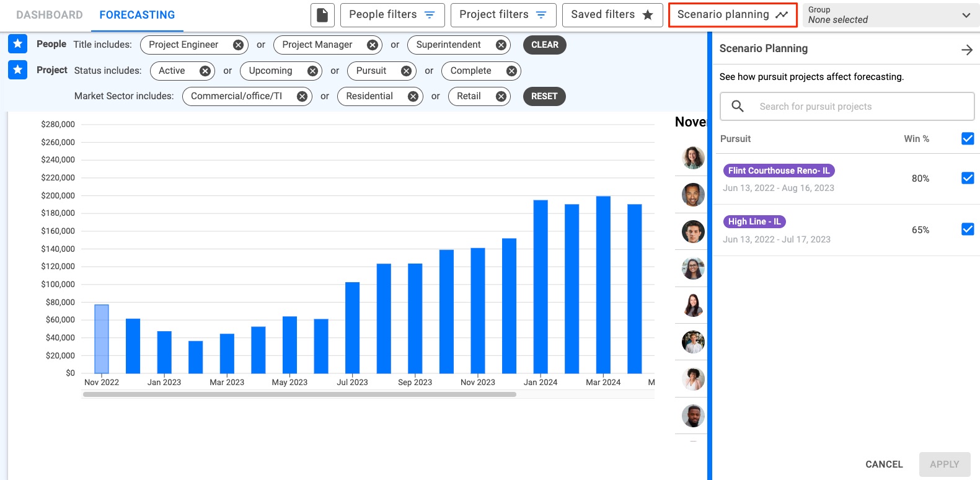The width and height of the screenshot is (980, 480).
Task: Click CANCEL in the Scenario Planning panel
Action: 883,464
